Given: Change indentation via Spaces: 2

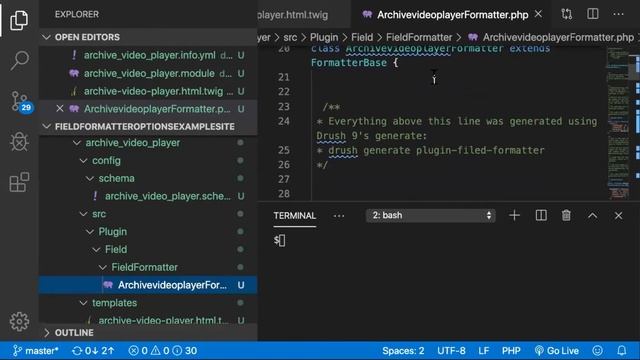Looking at the screenshot, I should [403, 351].
